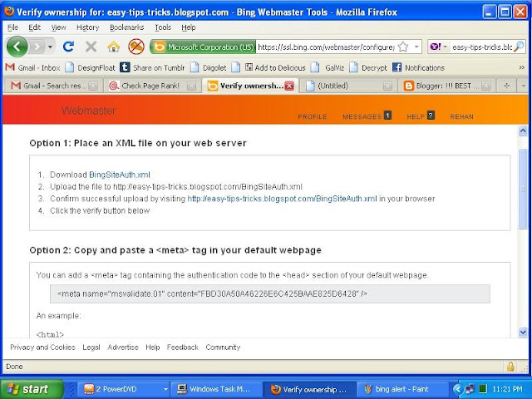Open the Bookmarks menu
This screenshot has width=532, height=399.
[126, 27]
